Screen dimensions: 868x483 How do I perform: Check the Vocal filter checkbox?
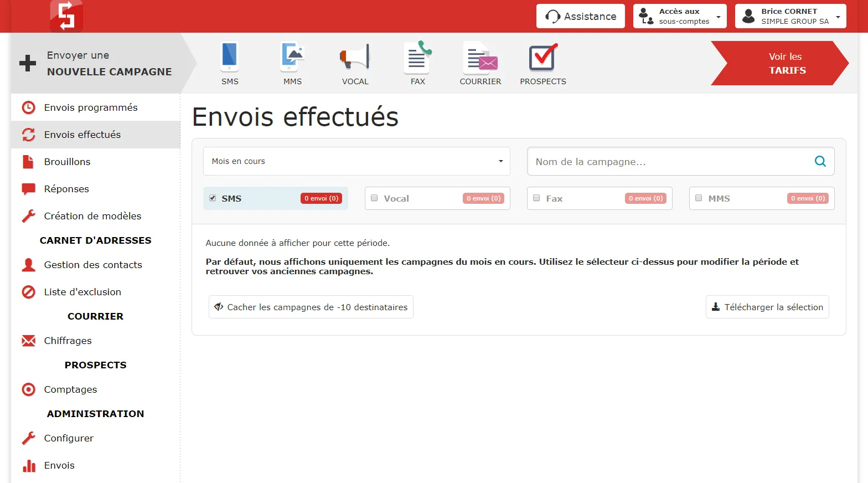pos(374,198)
